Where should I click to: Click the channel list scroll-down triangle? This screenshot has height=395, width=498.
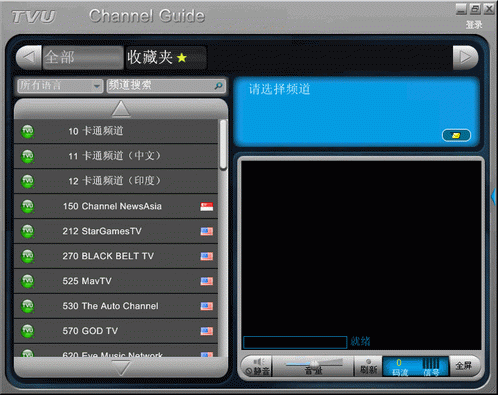[121, 368]
